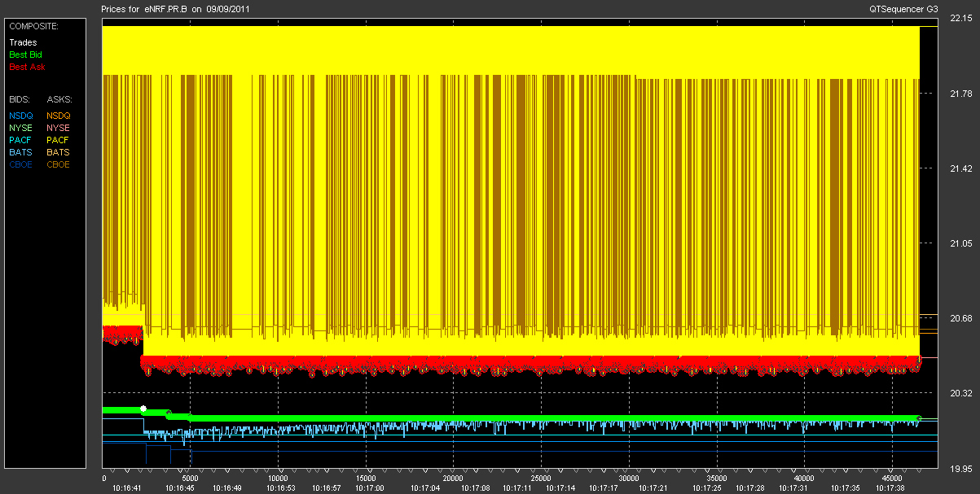Click the 35000 sequence axis label
Screen dimensions: 980x494
[716, 479]
